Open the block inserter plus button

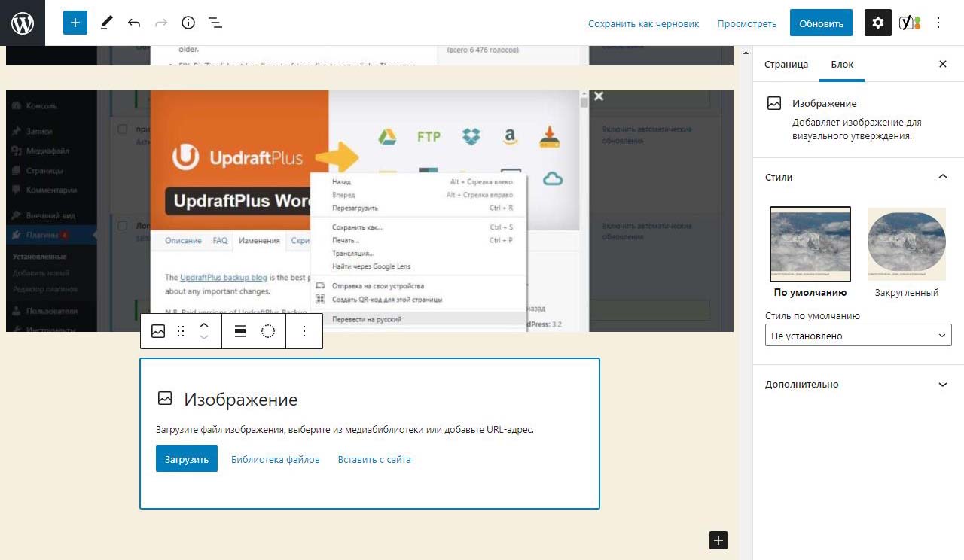(75, 23)
